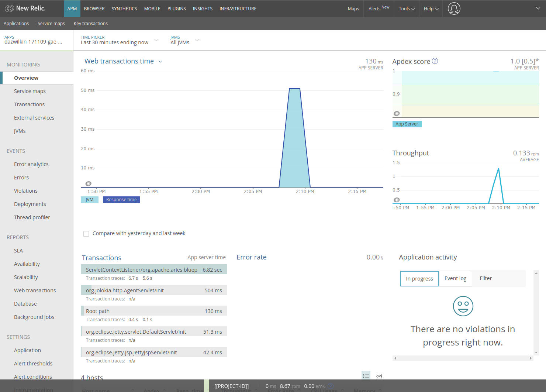Open Apdex score help icon
This screenshot has width=546, height=392.
coord(435,61)
